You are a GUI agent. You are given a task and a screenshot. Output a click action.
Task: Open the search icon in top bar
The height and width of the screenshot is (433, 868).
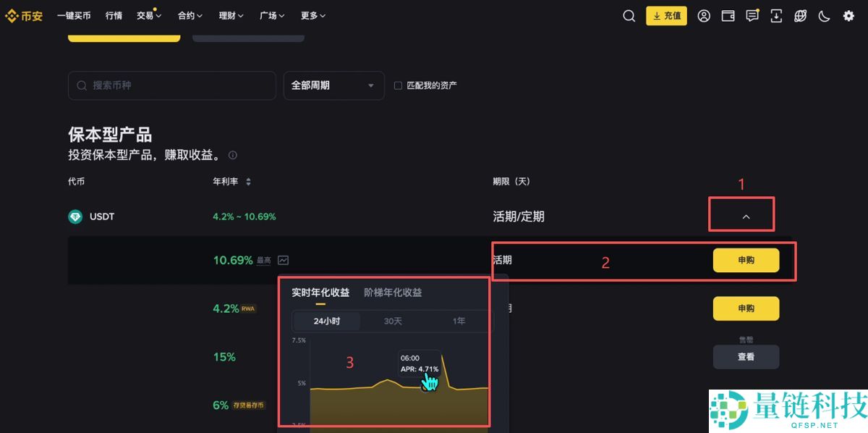[628, 15]
